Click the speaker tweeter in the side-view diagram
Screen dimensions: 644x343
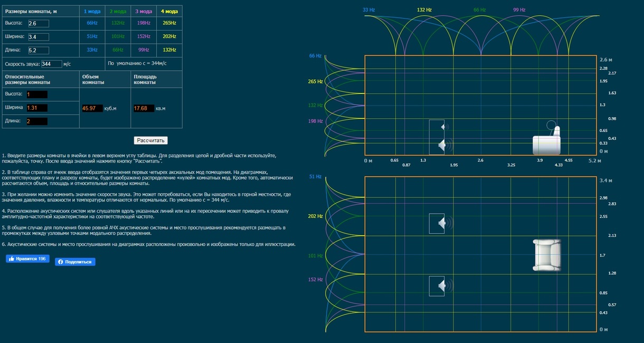(x=442, y=127)
